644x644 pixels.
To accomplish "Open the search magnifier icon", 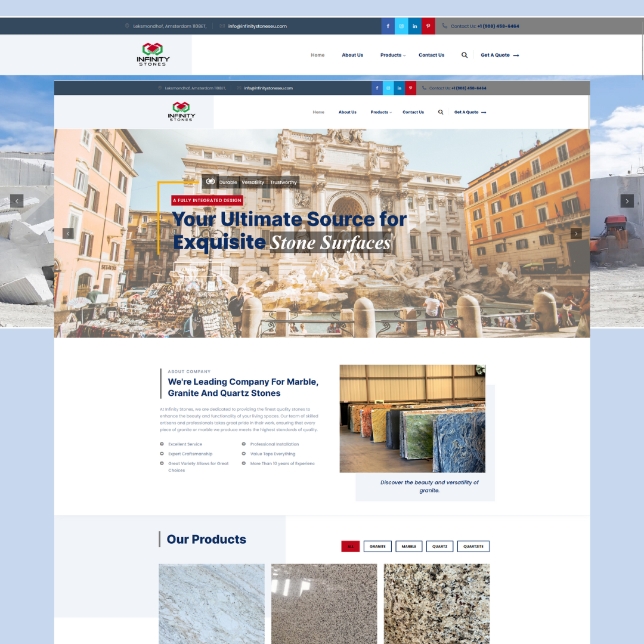I will click(x=465, y=55).
